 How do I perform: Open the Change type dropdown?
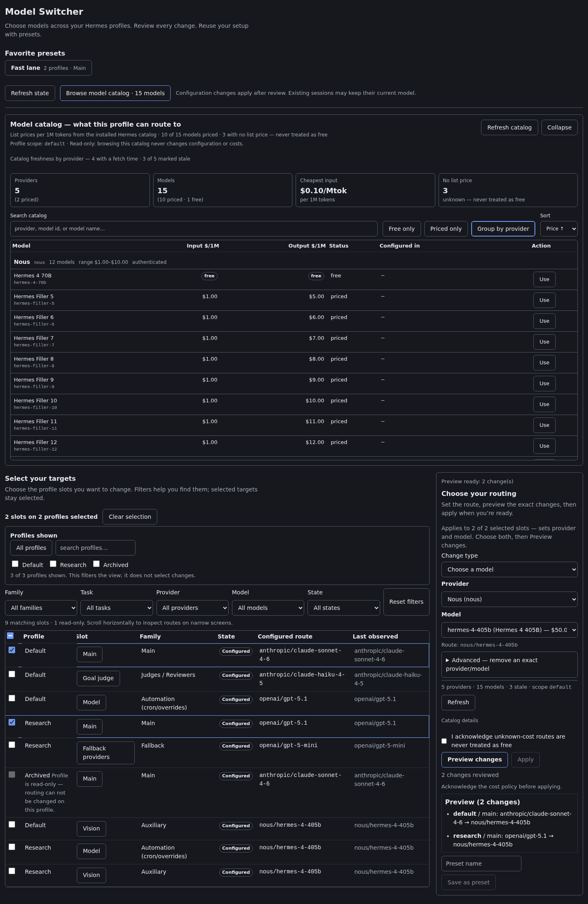[x=510, y=569]
